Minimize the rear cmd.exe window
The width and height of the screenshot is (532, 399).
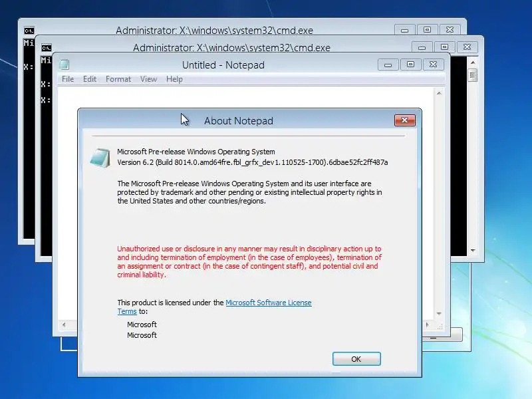click(x=405, y=30)
